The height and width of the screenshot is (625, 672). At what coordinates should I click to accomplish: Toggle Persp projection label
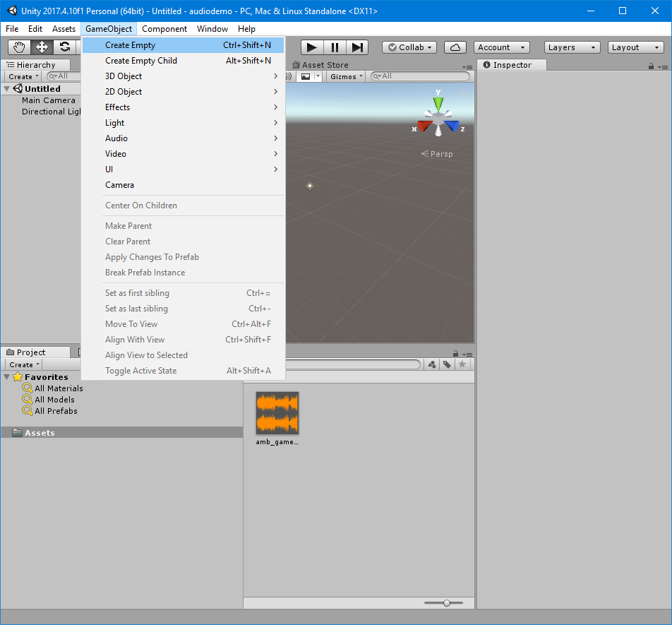point(437,154)
